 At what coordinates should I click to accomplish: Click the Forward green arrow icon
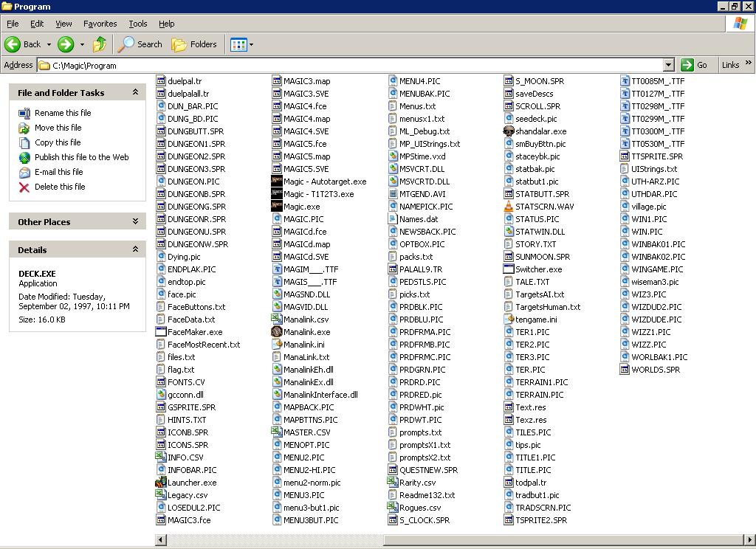click(66, 44)
